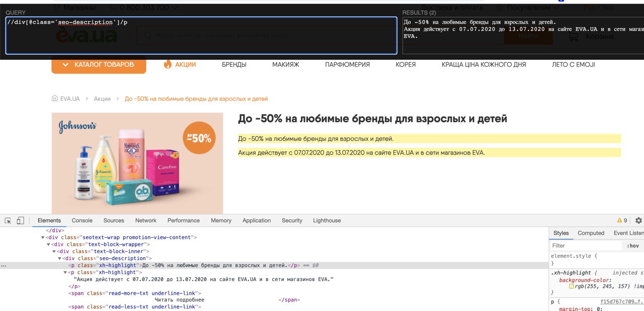Screen dimensions: 644x311
Task: Select the span read-more-txt underline-link node
Action: (x=135, y=293)
